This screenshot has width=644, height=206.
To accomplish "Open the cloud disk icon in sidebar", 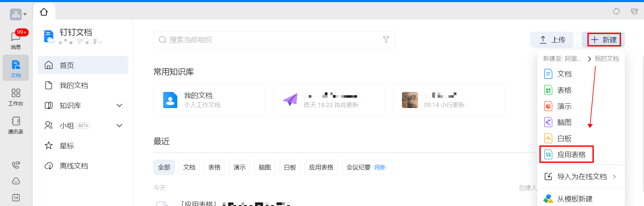I will pos(16,181).
